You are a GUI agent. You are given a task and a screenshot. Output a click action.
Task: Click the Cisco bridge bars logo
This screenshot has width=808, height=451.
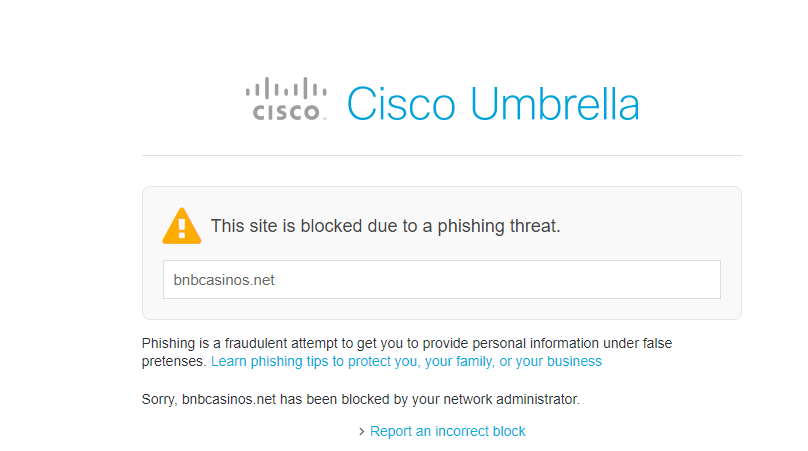coord(286,88)
